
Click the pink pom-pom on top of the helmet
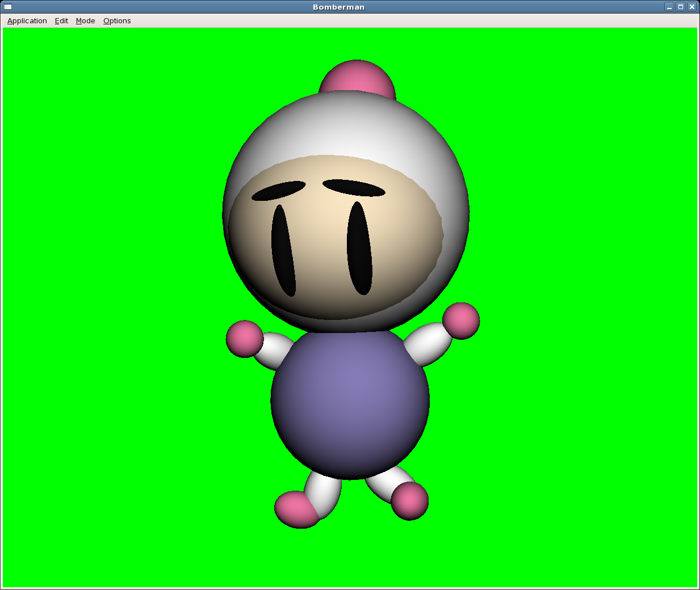[x=357, y=77]
